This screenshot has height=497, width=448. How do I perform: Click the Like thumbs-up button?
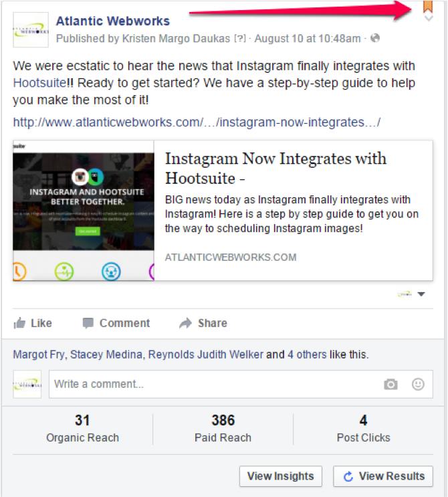coord(33,323)
